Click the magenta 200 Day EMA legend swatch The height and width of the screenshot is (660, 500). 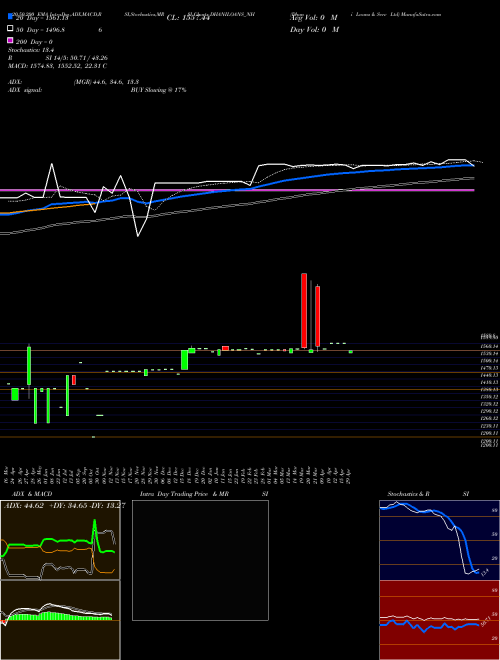pos(10,40)
